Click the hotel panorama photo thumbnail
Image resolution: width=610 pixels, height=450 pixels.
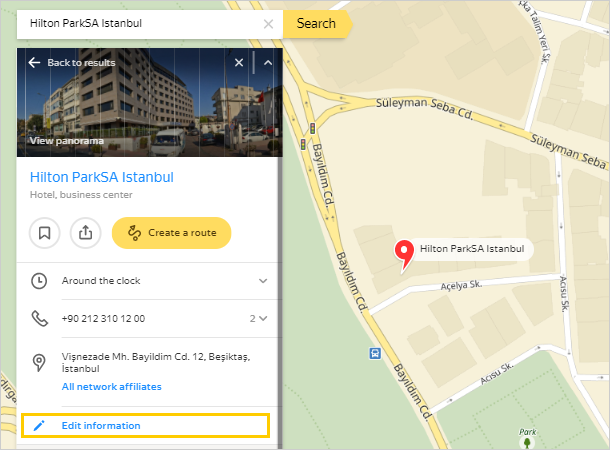pyautogui.click(x=150, y=103)
